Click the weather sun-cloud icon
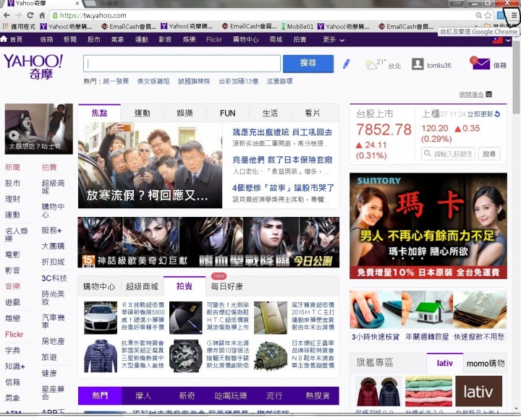 tap(370, 64)
